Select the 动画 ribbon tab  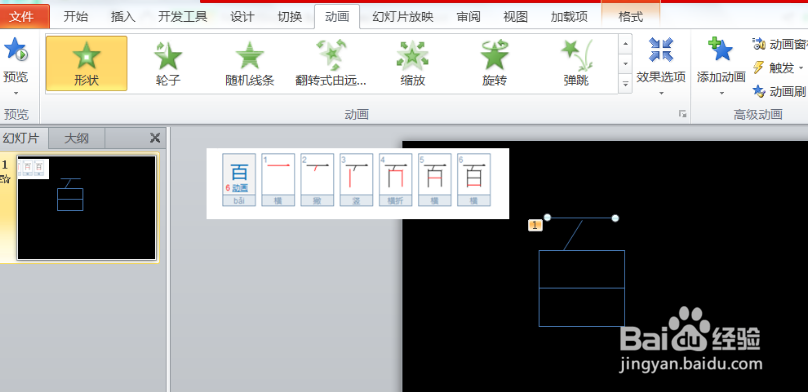pos(337,16)
